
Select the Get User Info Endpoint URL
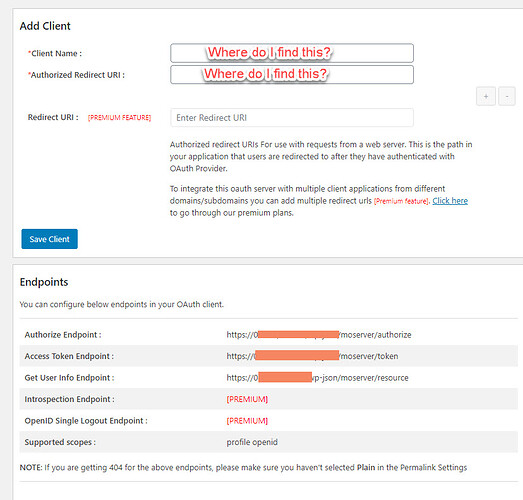317,378
